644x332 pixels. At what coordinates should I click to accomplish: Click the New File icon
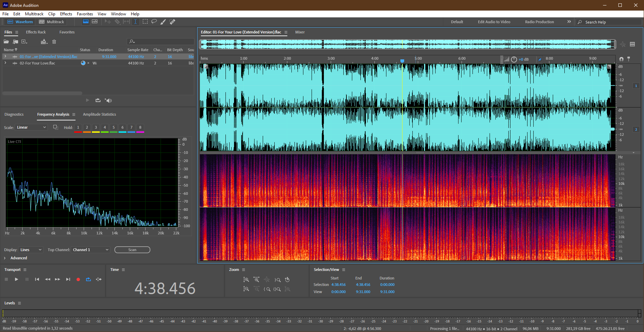(24, 42)
